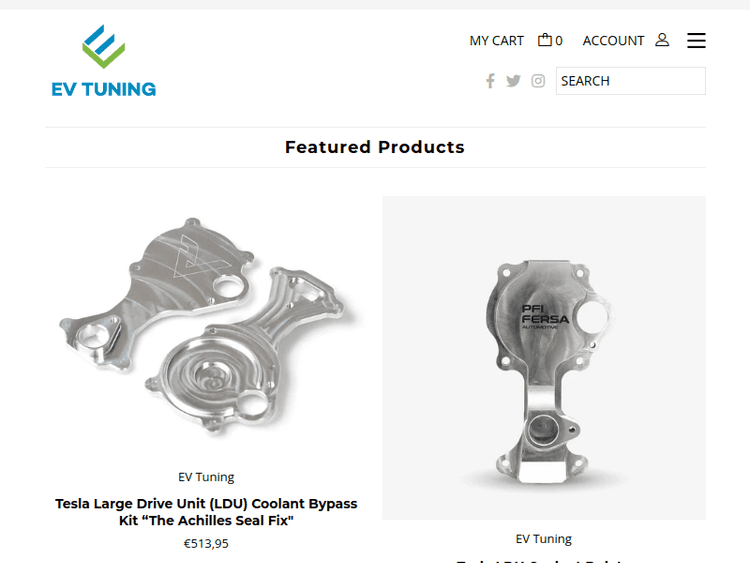Click the €513,95 price label
750x563 pixels.
coord(206,544)
